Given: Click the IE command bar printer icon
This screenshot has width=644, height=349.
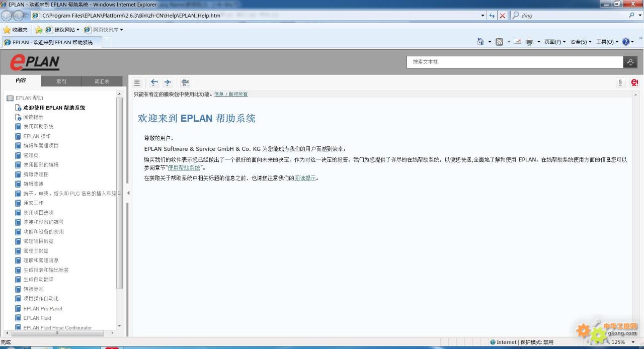Looking at the screenshot, I should click(529, 42).
